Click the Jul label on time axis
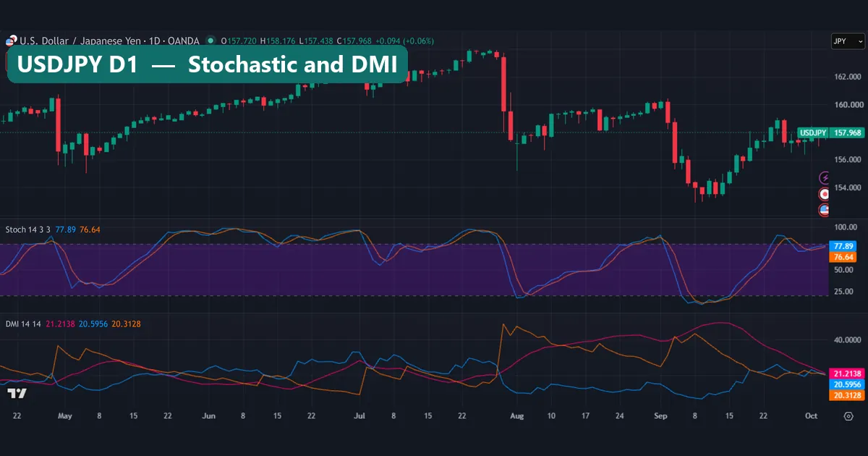 pos(359,416)
